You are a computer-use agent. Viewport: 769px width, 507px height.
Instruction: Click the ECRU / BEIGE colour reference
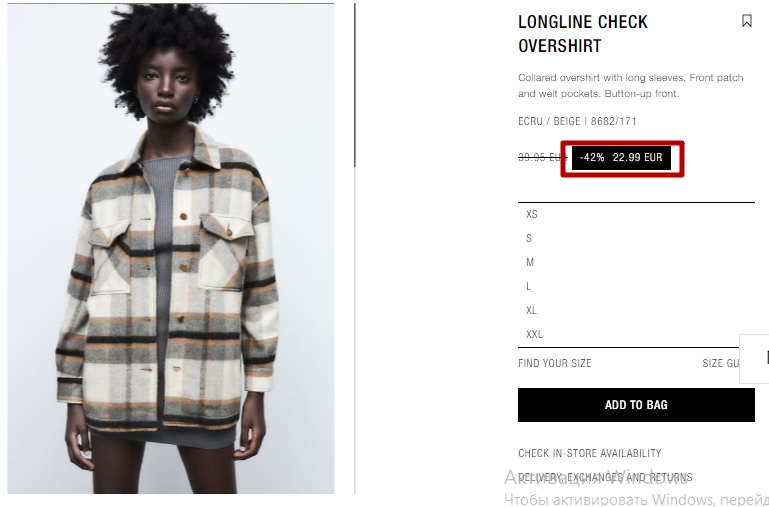(x=549, y=121)
